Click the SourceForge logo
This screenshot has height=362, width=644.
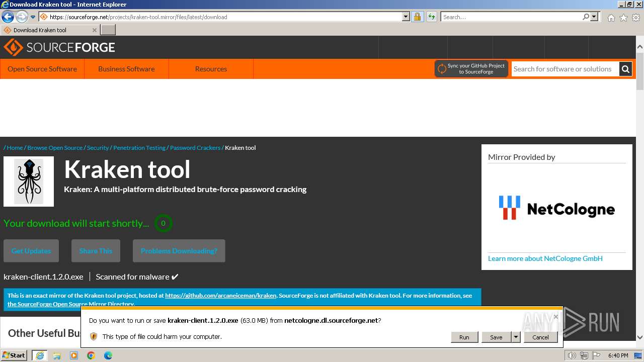pos(59,48)
